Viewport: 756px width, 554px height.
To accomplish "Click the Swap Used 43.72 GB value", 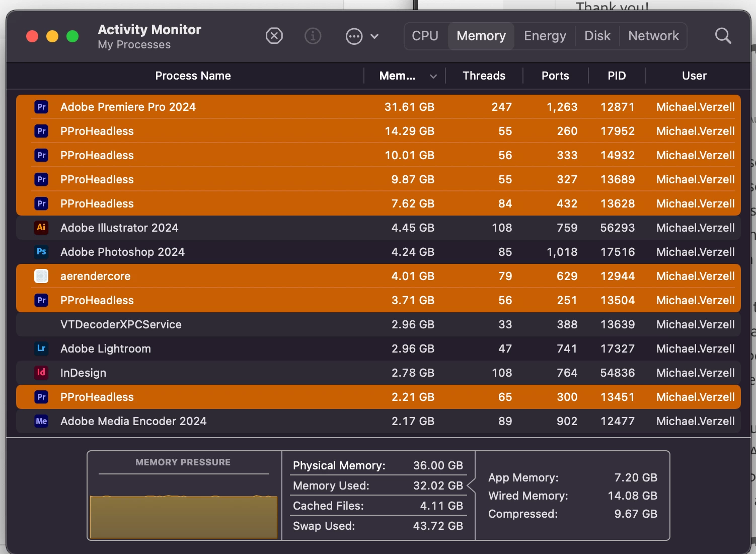I will tap(438, 526).
